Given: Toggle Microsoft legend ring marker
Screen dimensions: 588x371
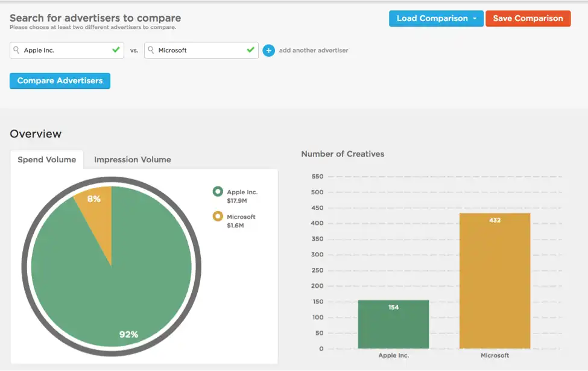Looking at the screenshot, I should point(218,216).
